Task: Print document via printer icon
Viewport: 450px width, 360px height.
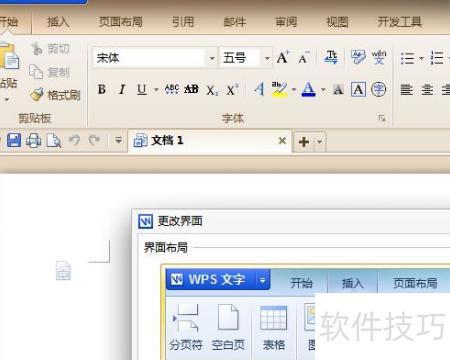Action: pos(34,140)
